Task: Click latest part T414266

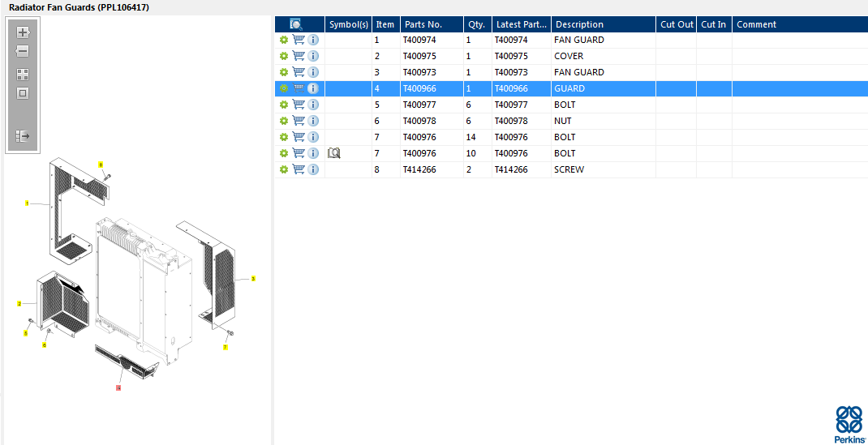Action: tap(511, 169)
